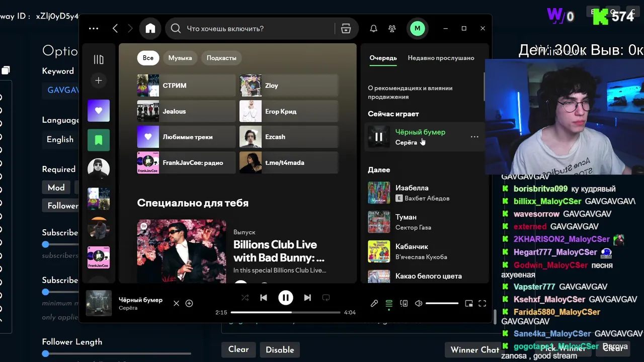Open Liked Songs heart tile in sidebar
644x362 pixels.
(x=99, y=111)
